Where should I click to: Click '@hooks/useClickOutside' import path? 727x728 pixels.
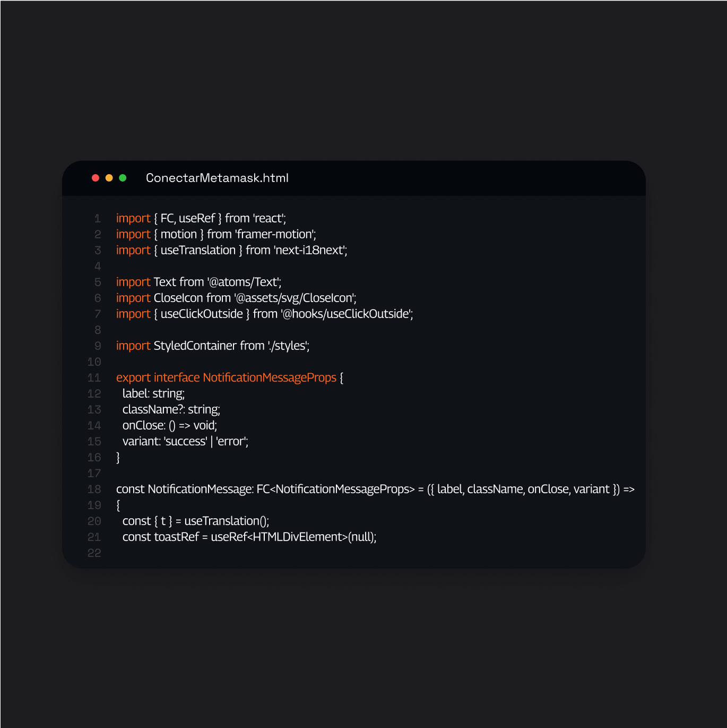(347, 314)
